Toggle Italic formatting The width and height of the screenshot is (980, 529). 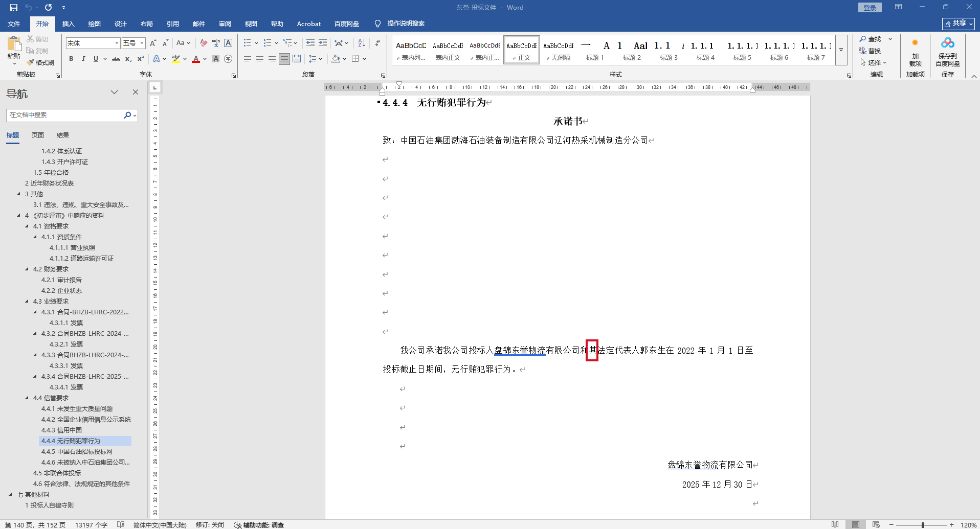point(83,59)
